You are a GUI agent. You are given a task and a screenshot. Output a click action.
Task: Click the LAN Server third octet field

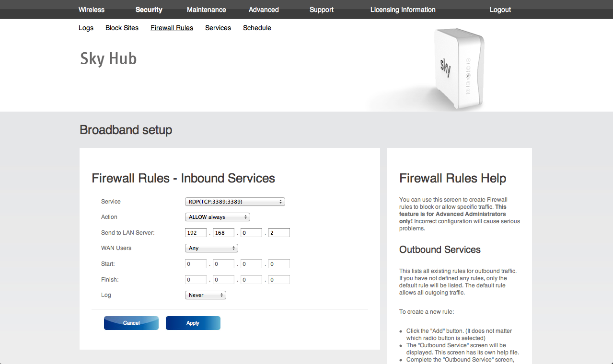pos(251,233)
